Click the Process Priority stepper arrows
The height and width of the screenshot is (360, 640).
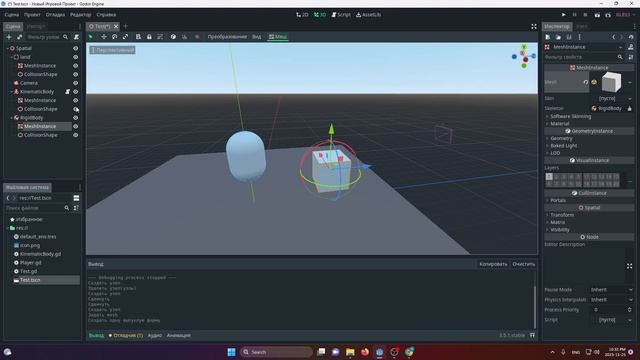629,310
